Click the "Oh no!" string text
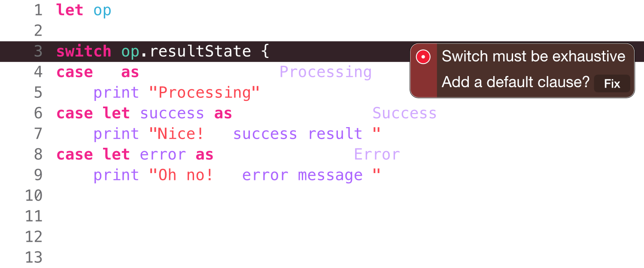 [x=185, y=175]
